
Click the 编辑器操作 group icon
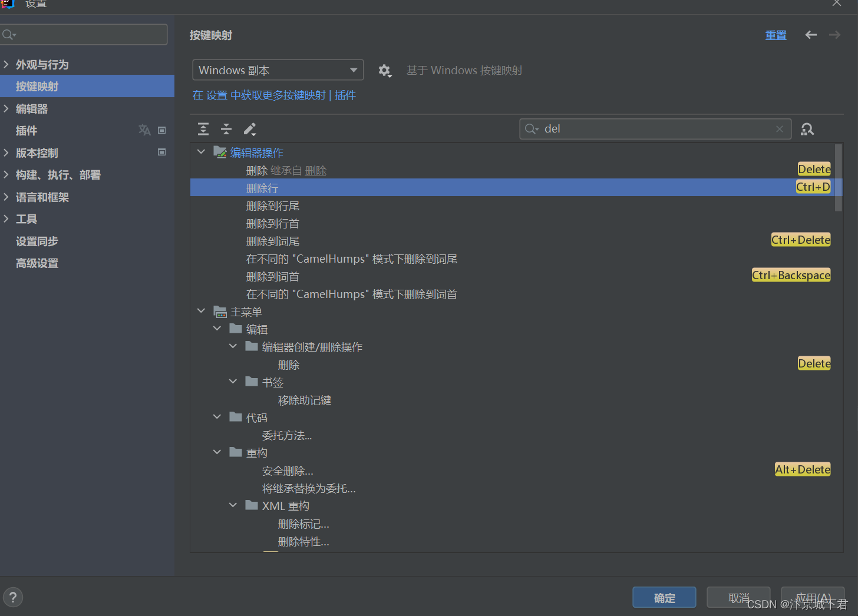click(x=220, y=152)
